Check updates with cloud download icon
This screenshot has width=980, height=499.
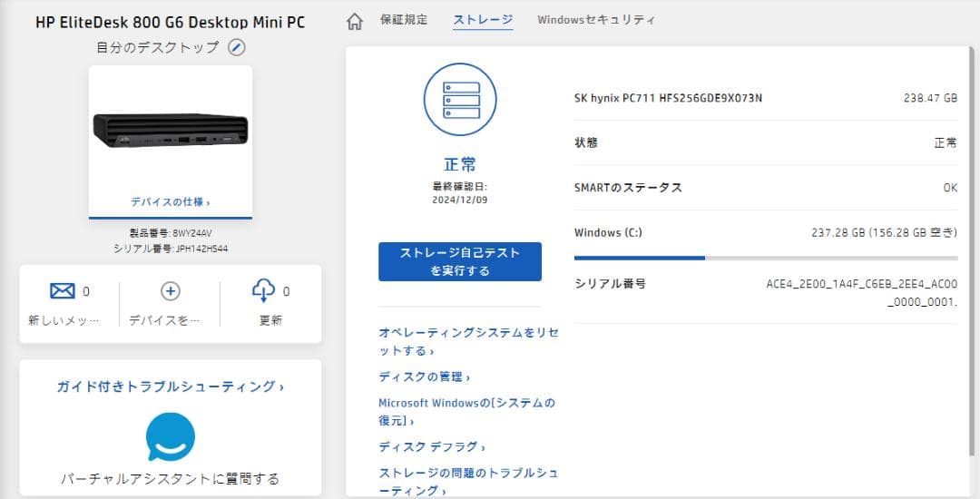(x=263, y=291)
